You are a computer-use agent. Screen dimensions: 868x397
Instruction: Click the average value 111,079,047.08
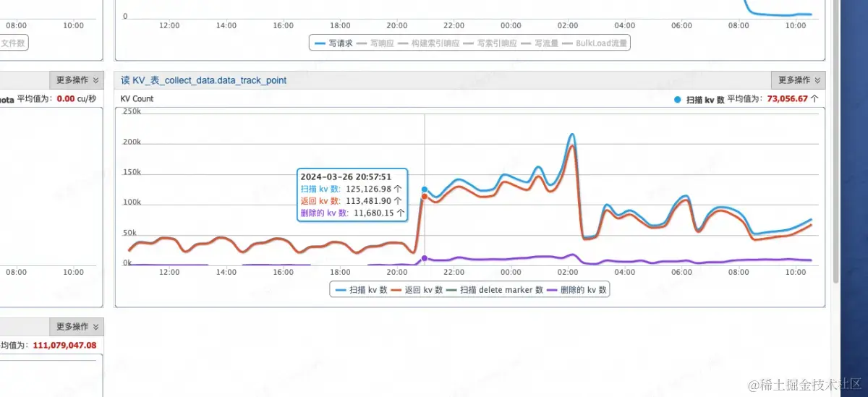64,346
